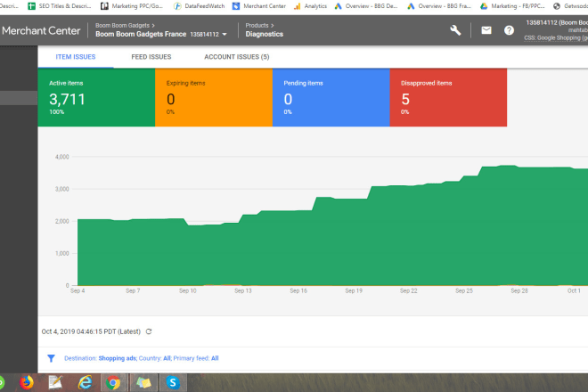Open the sticky notes taskbar icon
Screen dimensions: 588x392
click(x=143, y=382)
